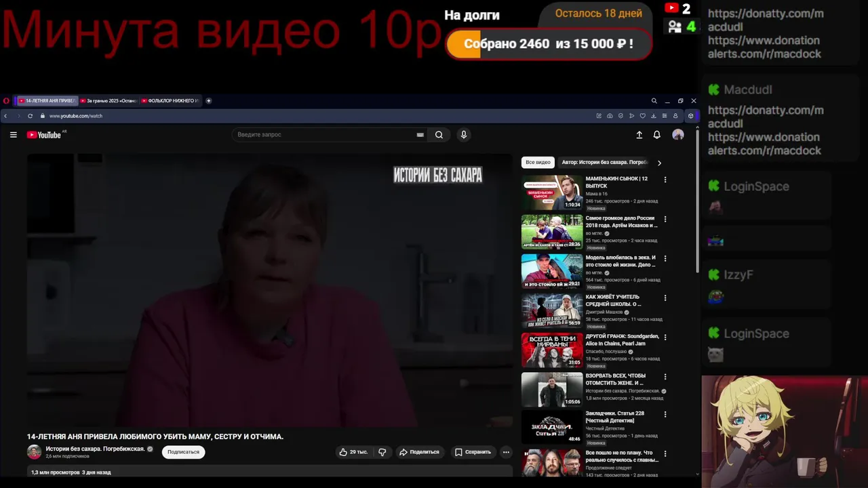Image resolution: width=868 pixels, height=488 pixels.
Task: Open options menu for Модель влюбилась в зека video
Action: tap(665, 258)
